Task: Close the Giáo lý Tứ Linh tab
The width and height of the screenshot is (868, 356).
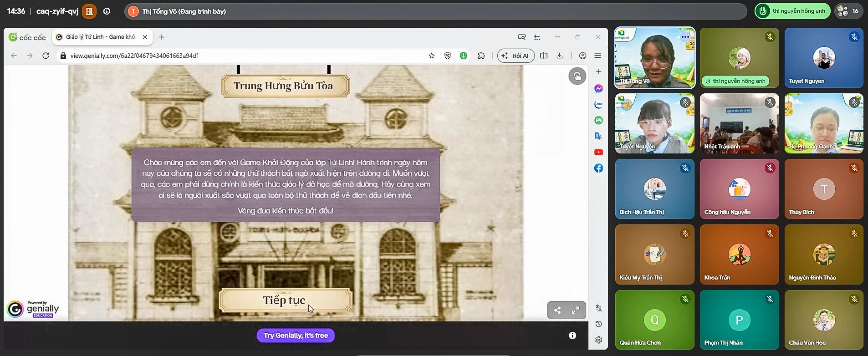Action: 145,37
